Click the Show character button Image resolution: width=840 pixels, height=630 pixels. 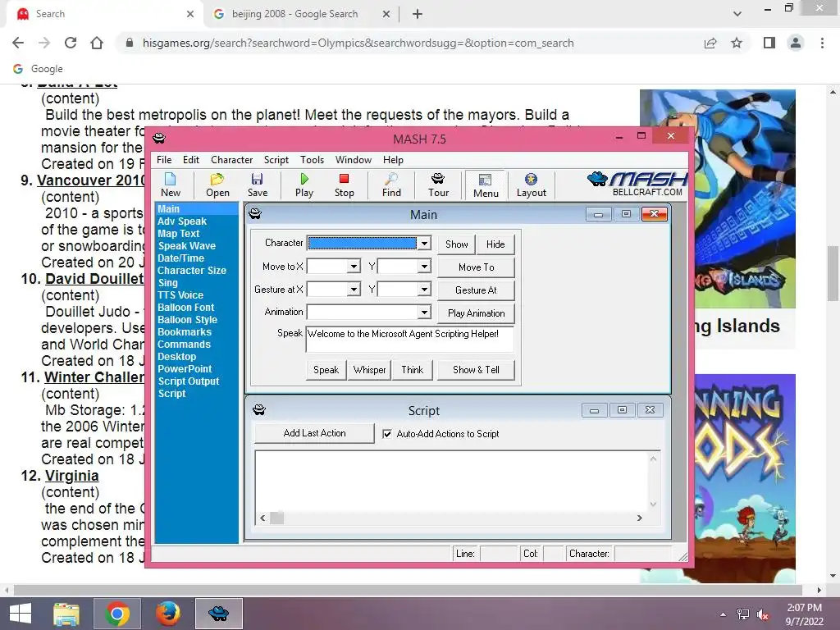click(456, 244)
